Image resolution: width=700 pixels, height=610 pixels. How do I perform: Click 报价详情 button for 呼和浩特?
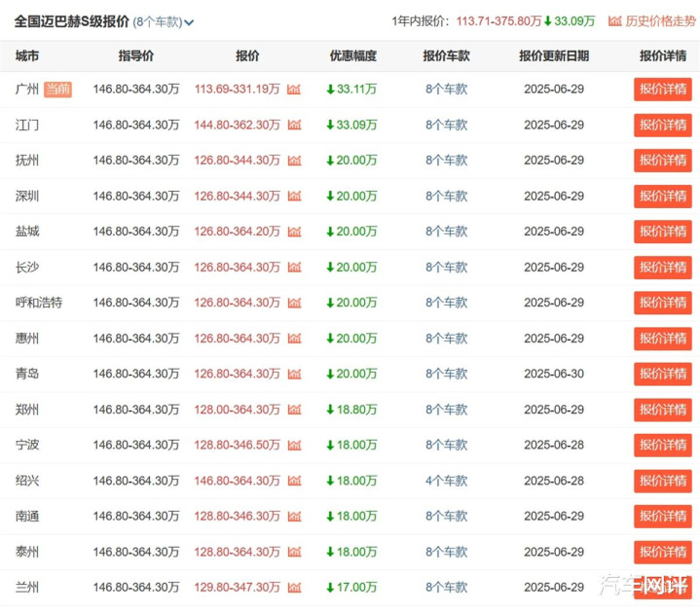click(662, 303)
